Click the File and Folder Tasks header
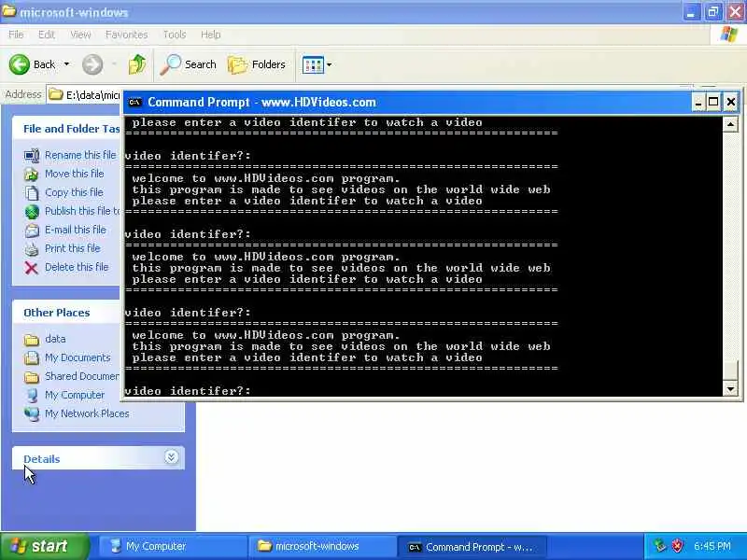This screenshot has width=747, height=560. (71, 129)
